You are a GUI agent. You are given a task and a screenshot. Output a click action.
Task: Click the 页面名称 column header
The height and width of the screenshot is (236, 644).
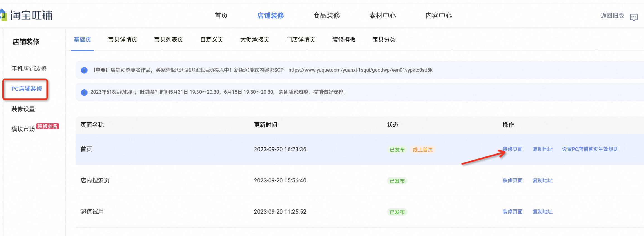tap(92, 125)
